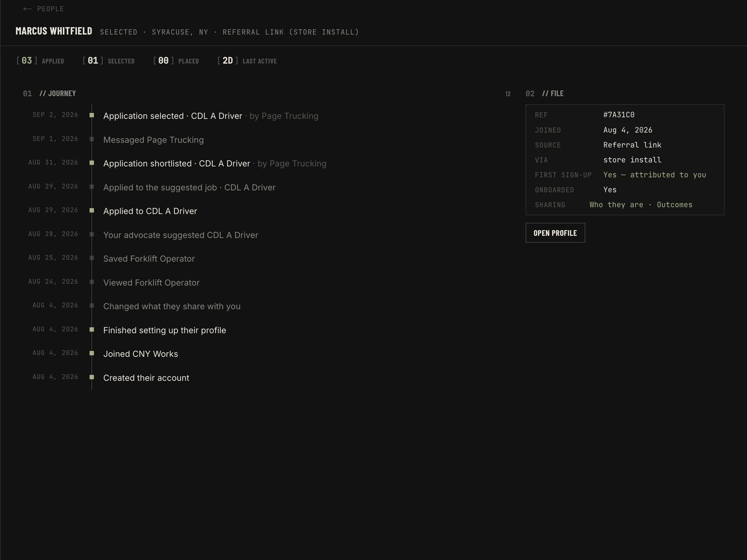Click the joined date Aug 4, 2026 in File

[627, 130]
